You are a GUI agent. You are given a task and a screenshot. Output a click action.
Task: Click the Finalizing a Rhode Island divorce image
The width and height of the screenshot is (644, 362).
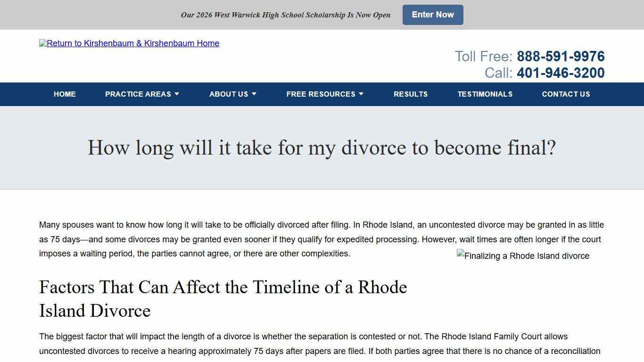click(523, 256)
